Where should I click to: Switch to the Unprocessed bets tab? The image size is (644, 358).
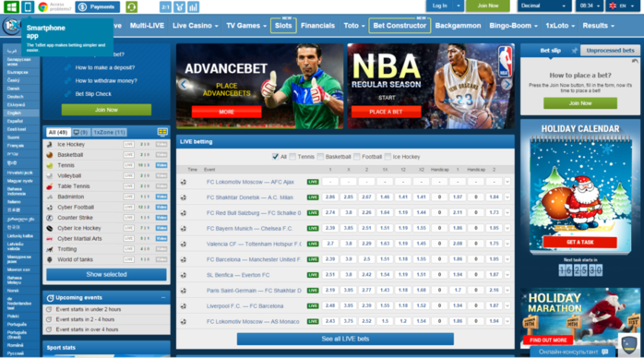point(610,51)
